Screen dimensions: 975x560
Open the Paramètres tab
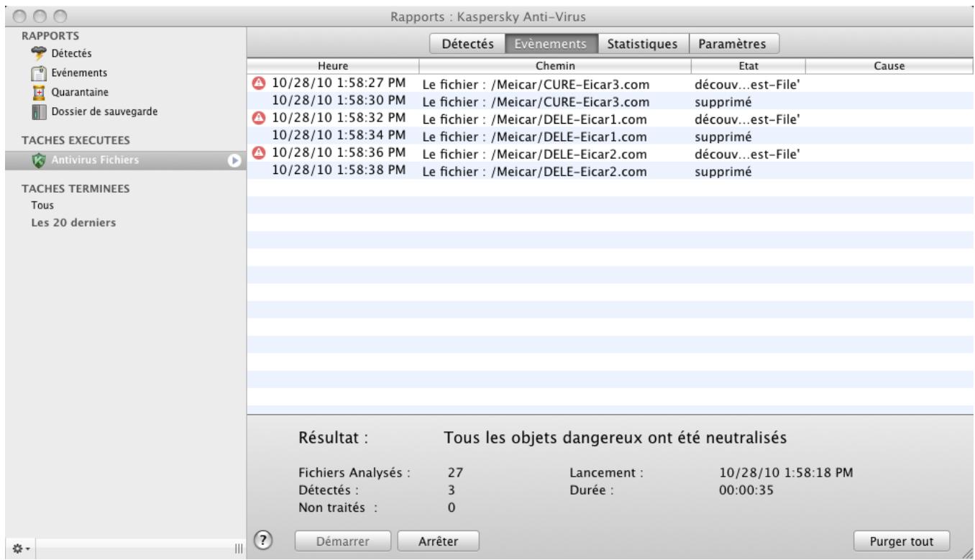click(733, 43)
